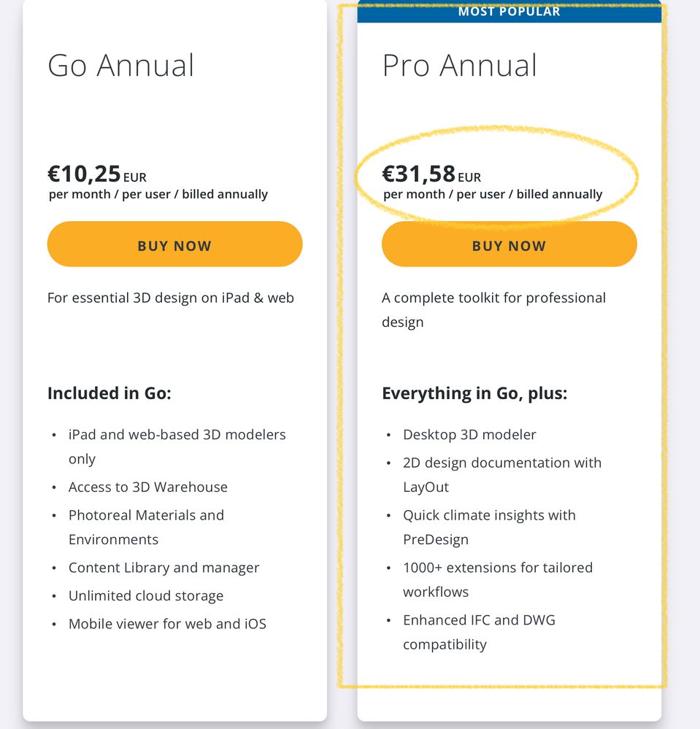This screenshot has height=729, width=700.
Task: Click 'Desktop 3D modeler' feature item
Action: pos(469,434)
